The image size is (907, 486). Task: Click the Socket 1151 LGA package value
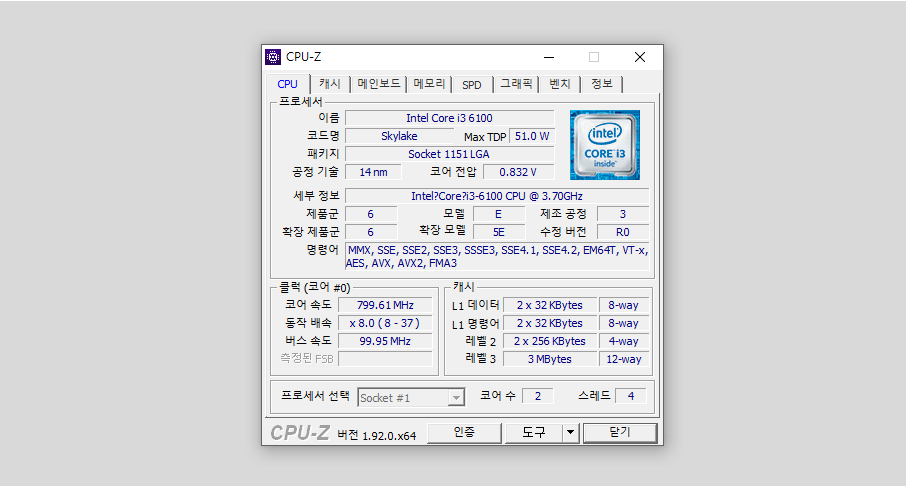449,154
